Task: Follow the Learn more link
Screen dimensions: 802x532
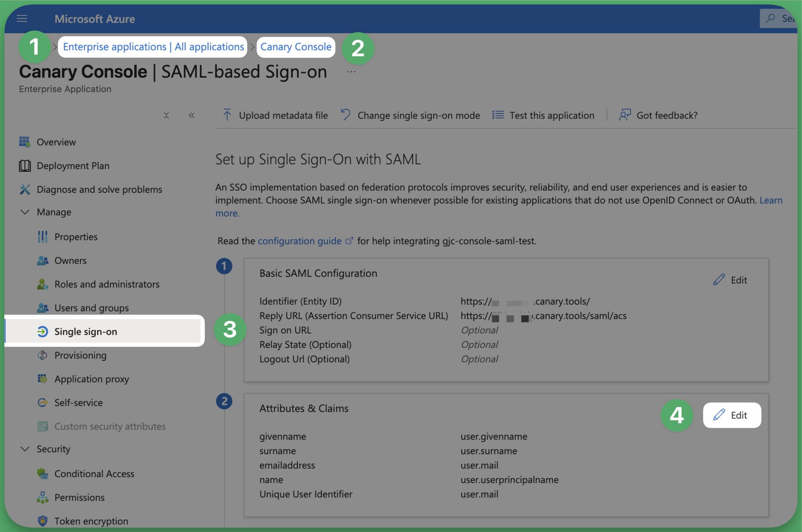Action: (771, 200)
